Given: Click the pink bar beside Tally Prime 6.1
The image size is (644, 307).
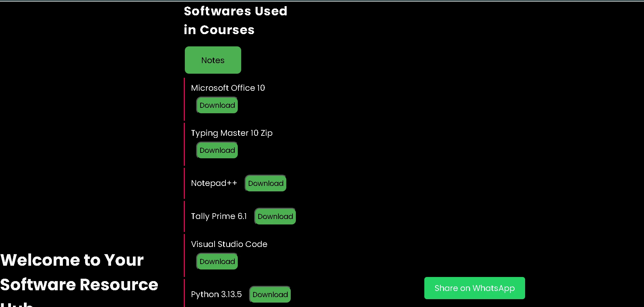Looking at the screenshot, I should coord(184,216).
